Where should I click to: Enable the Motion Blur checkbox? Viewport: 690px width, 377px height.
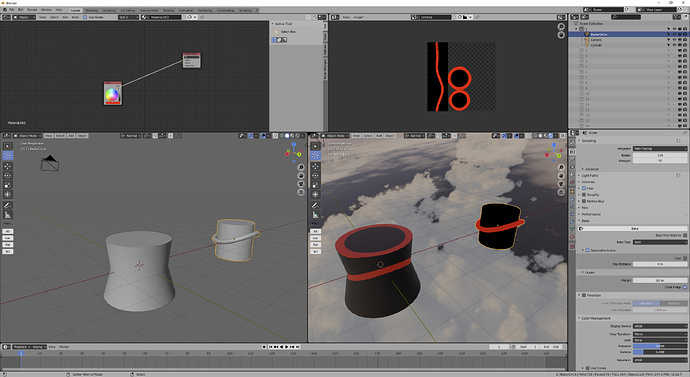point(584,201)
